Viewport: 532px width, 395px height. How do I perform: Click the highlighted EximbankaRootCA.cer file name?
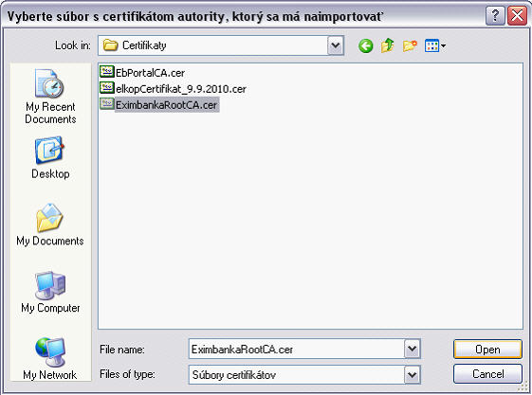point(166,105)
